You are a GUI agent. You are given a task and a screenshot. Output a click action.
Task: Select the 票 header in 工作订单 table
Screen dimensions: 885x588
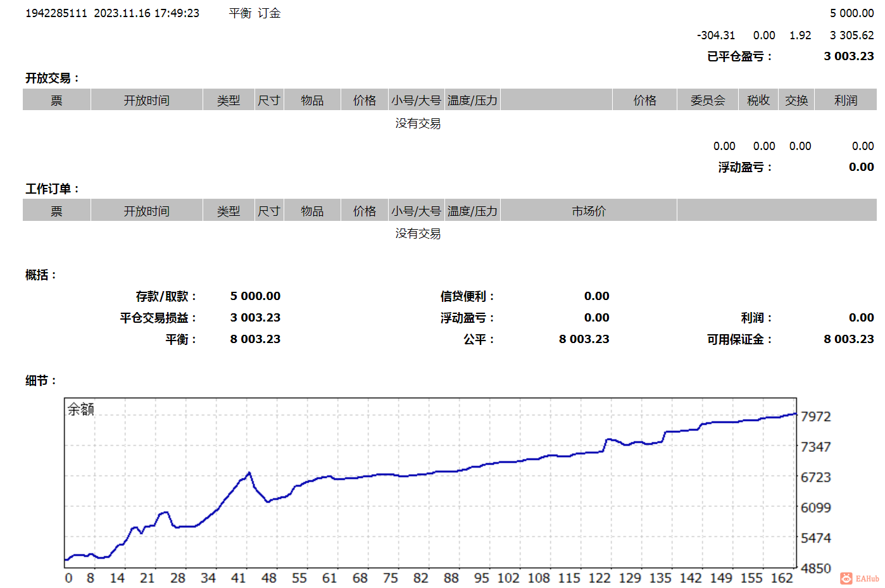[56, 211]
